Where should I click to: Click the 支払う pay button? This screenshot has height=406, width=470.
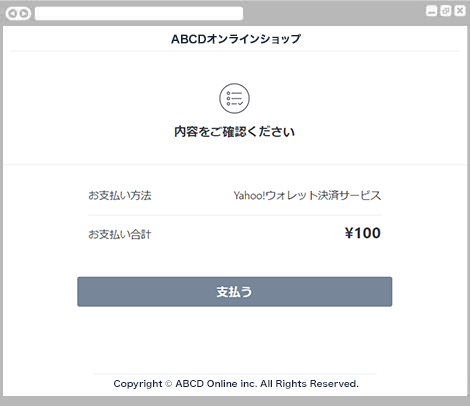point(235,292)
